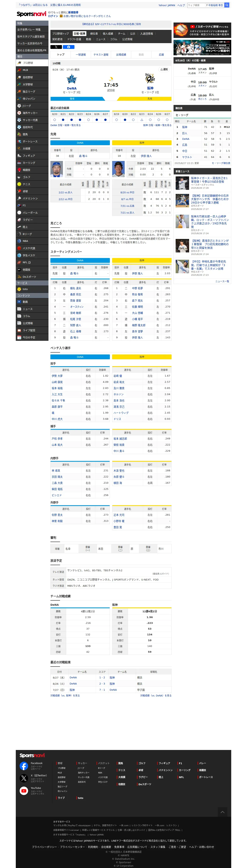Image resolution: width=247 pixels, height=868 pixels.
Task: Open ライブ配信 icon in sidebar
Action: (x=19, y=331)
